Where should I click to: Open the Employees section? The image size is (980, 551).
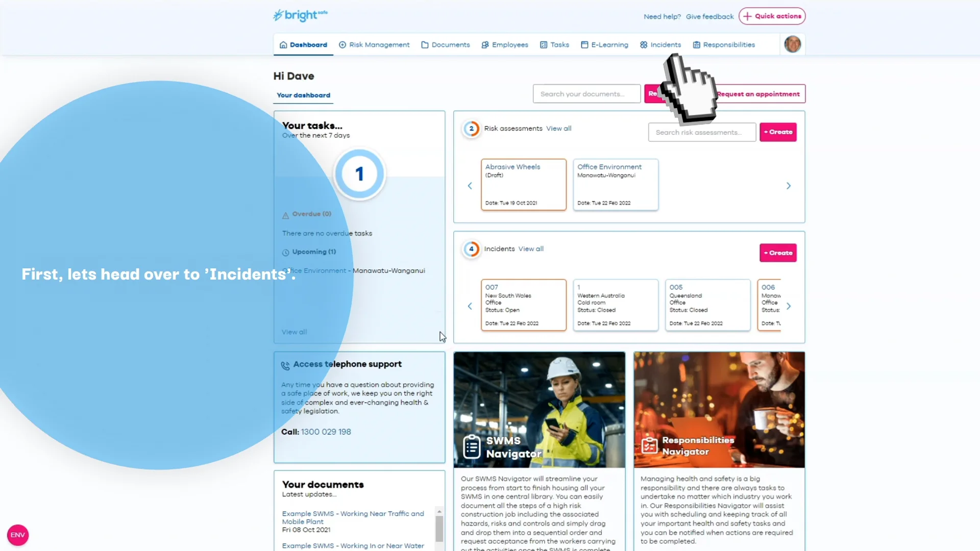(505, 45)
